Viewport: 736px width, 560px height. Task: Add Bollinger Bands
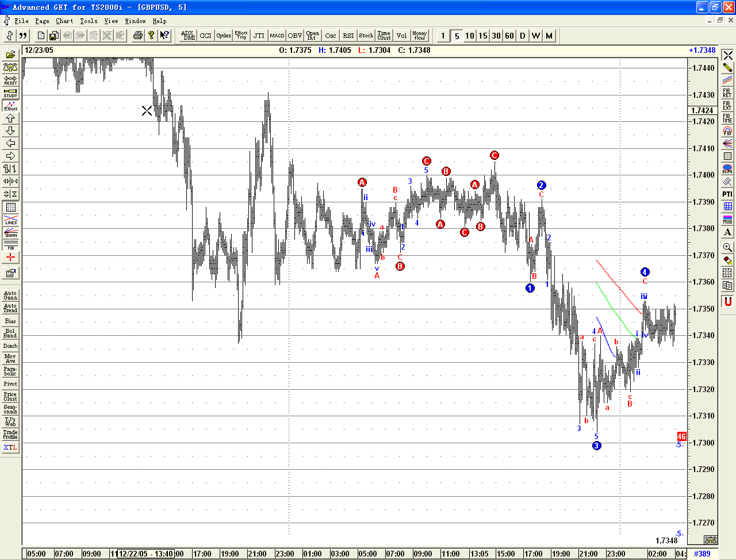point(10,333)
